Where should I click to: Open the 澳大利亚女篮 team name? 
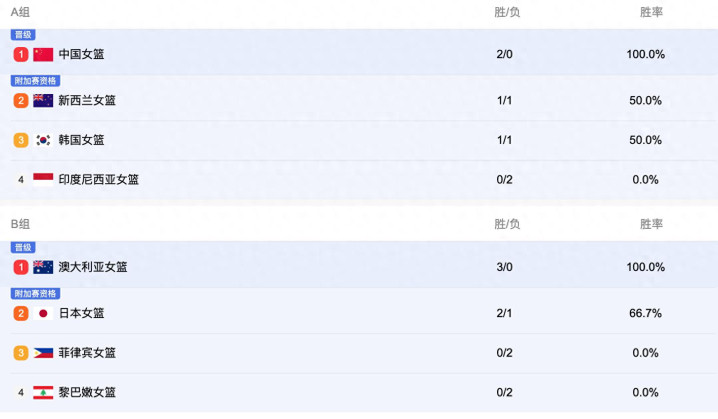click(x=93, y=267)
